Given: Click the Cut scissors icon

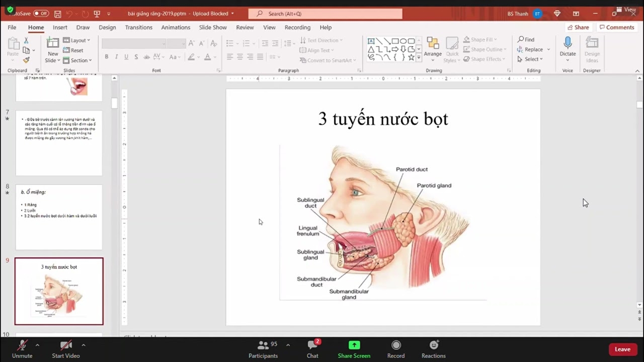Looking at the screenshot, I should (x=26, y=40).
